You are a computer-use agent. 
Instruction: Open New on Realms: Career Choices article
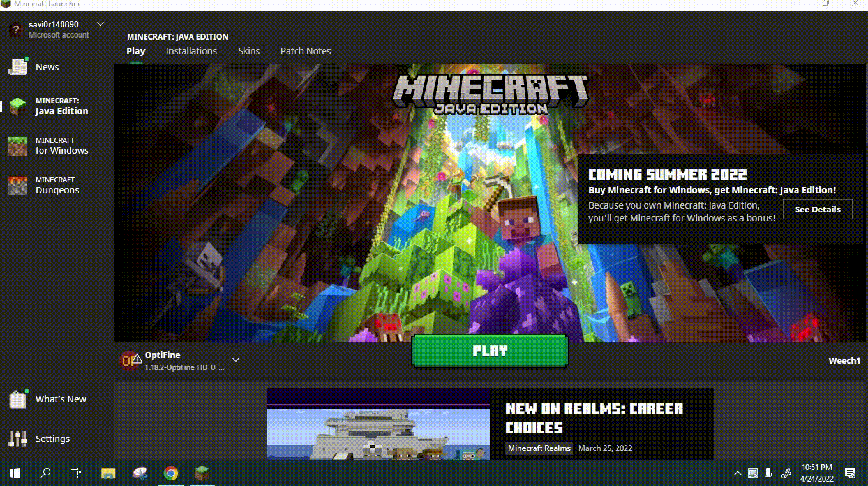(594, 418)
